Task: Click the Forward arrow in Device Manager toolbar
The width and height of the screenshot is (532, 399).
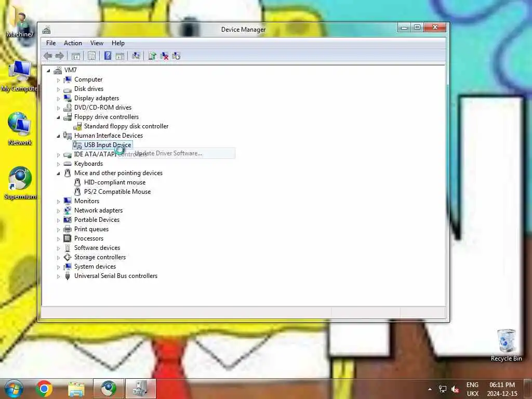Action: pyautogui.click(x=60, y=56)
